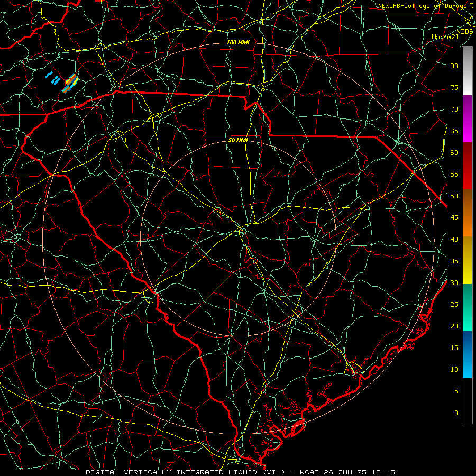Viewport: 476px width, 476px height.
Task: Click the orange-yellow radar echo cell
Action: [x=71, y=83]
